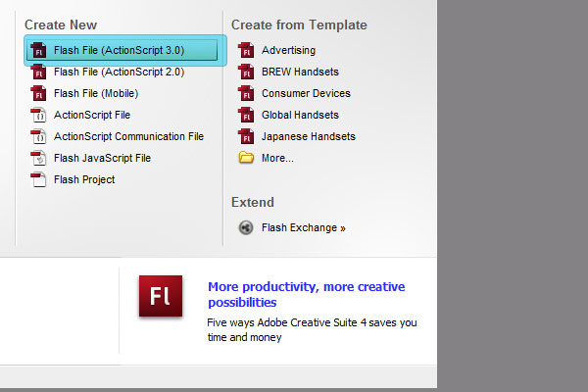The width and height of the screenshot is (588, 392).
Task: Create new Flash File (ActionScript 2.0)
Action: 119,72
